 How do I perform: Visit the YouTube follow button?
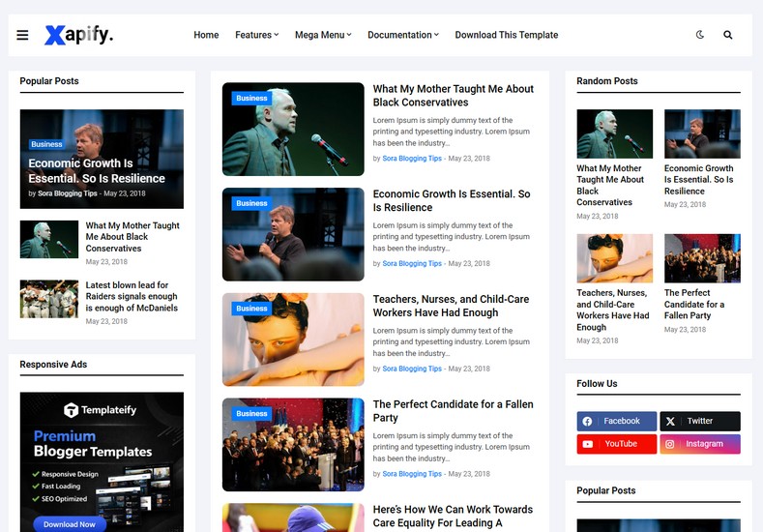616,444
